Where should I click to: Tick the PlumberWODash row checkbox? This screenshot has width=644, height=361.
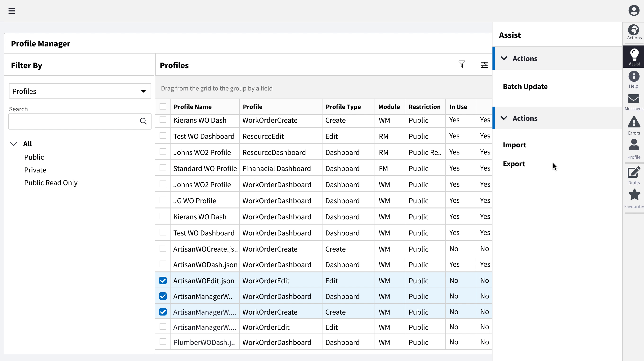point(163,342)
